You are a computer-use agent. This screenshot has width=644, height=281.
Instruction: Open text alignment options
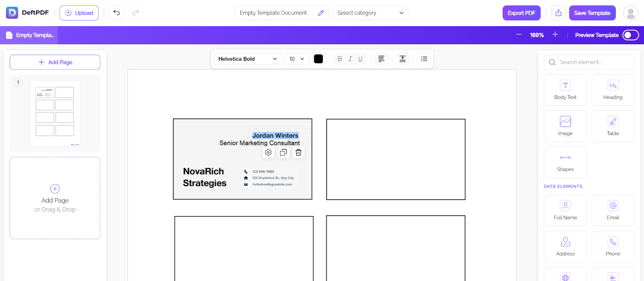pyautogui.click(x=381, y=59)
